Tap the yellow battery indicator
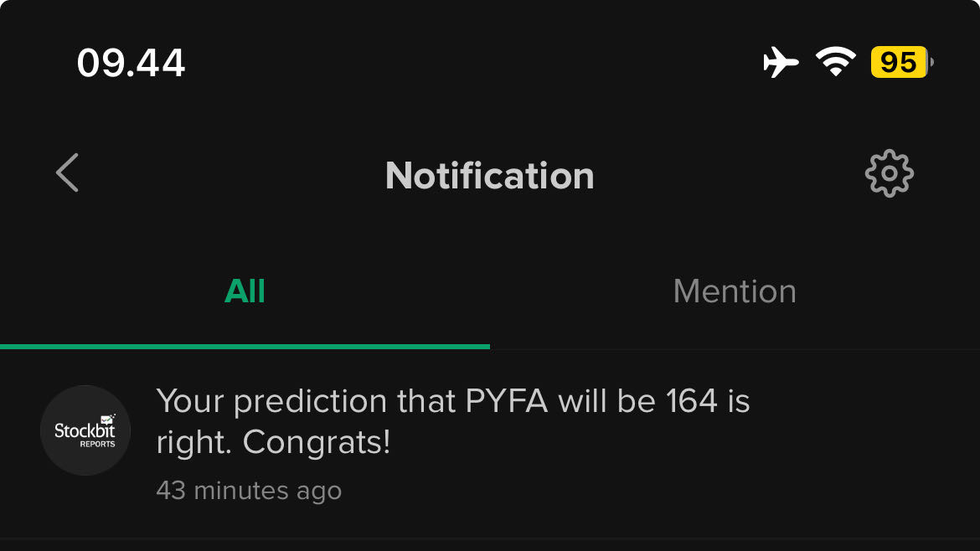 click(901, 63)
